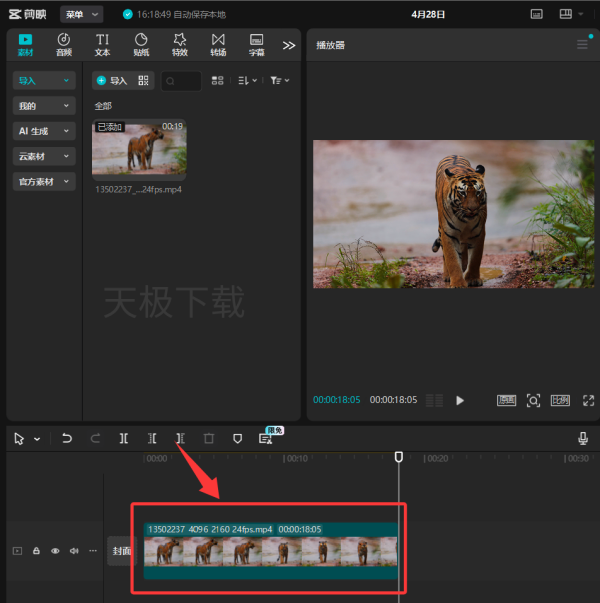
Task: Switch media to grid view
Action: (217, 80)
